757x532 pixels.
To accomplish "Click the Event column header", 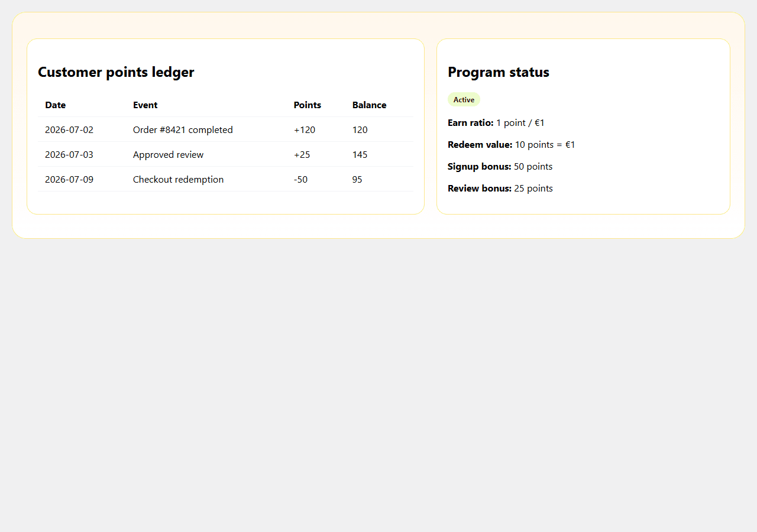I will pyautogui.click(x=145, y=105).
